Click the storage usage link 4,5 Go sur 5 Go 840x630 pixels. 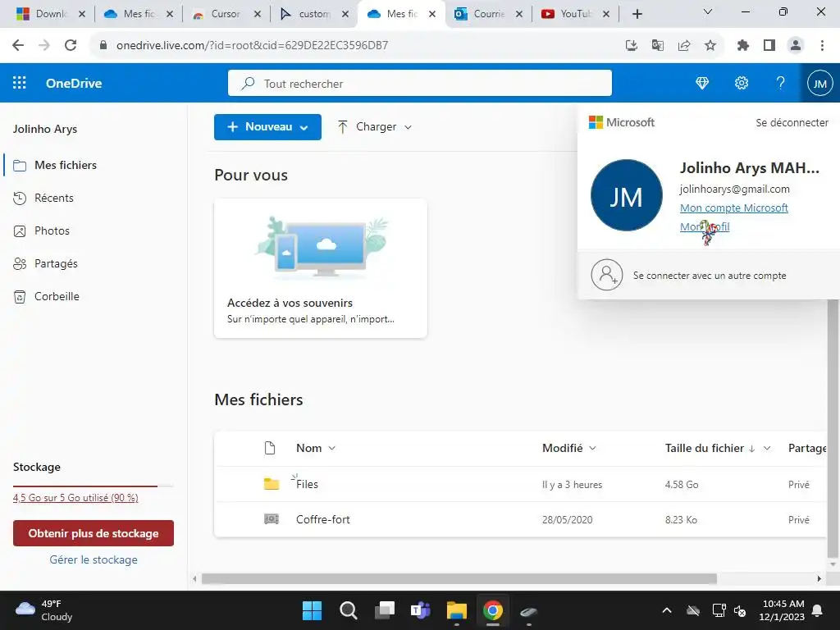[75, 498]
